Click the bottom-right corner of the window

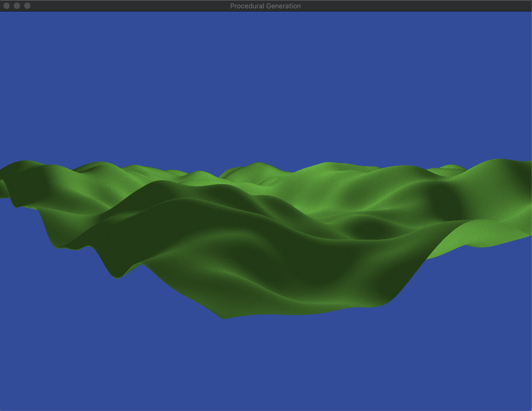tap(530, 409)
